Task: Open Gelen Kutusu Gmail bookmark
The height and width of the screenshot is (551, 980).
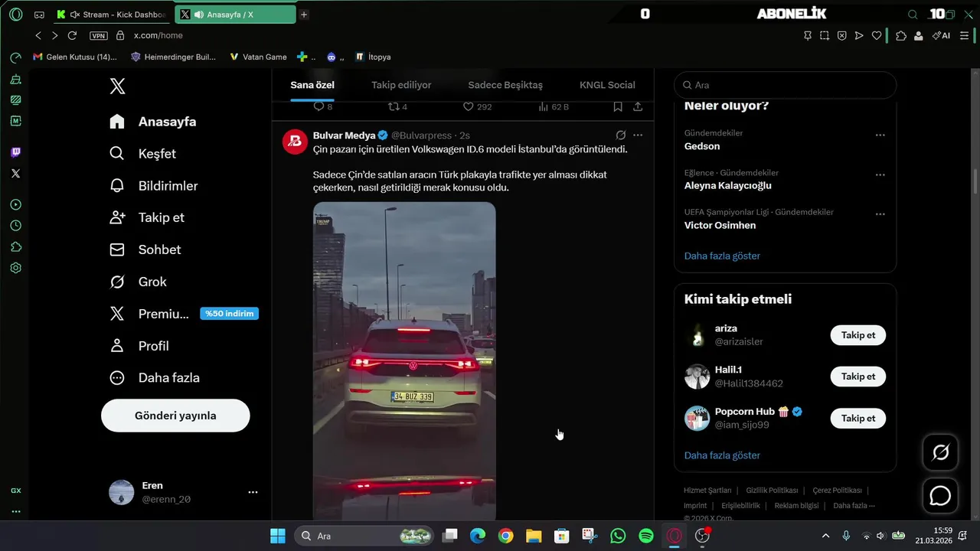Action: click(75, 57)
